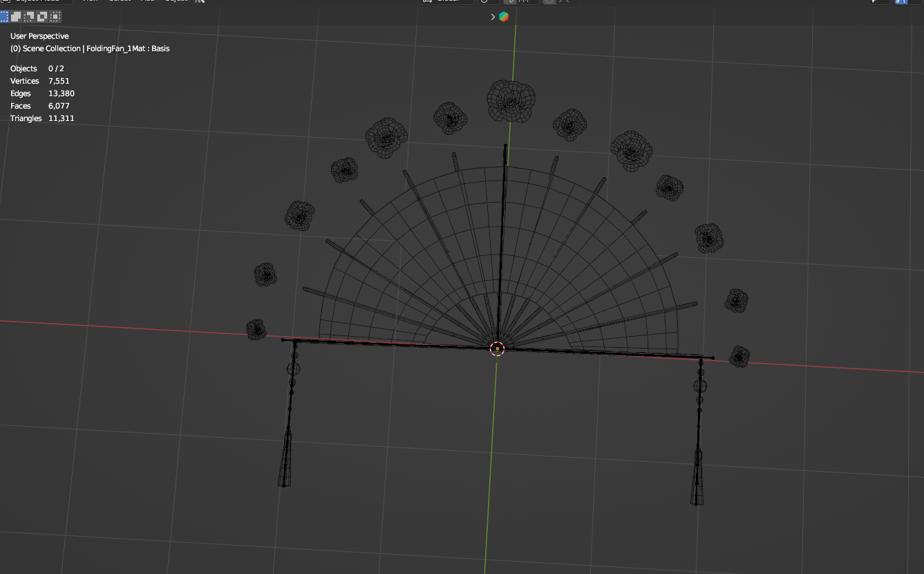Activate the Invert Selection mode icon
924x574 pixels.
pyautogui.click(x=42, y=16)
